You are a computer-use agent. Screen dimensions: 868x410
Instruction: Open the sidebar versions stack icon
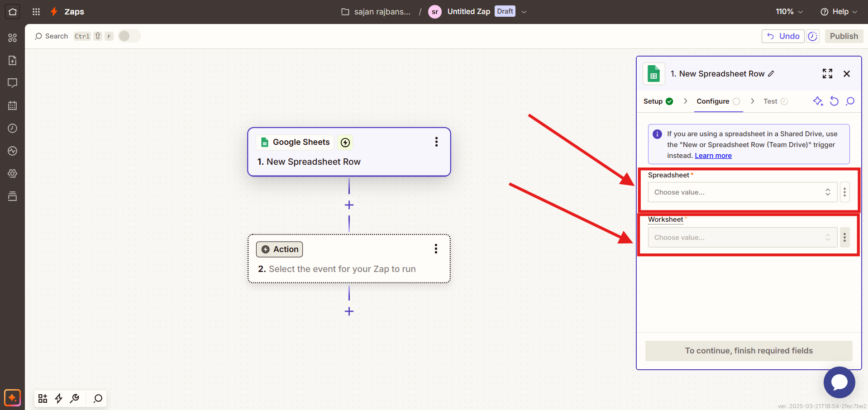point(12,196)
